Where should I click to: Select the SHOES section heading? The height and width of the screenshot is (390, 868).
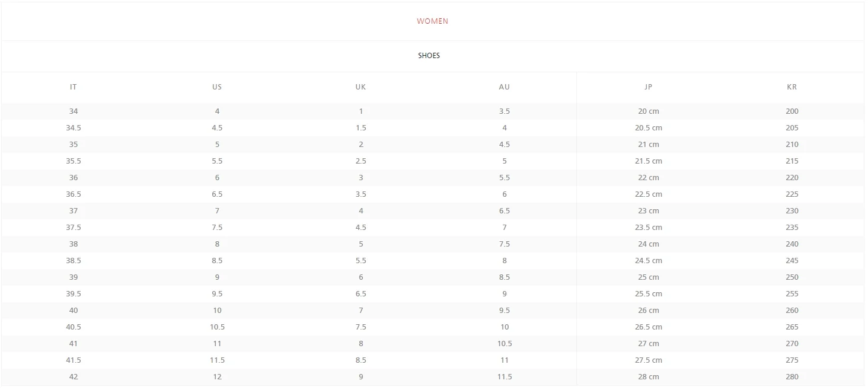429,56
